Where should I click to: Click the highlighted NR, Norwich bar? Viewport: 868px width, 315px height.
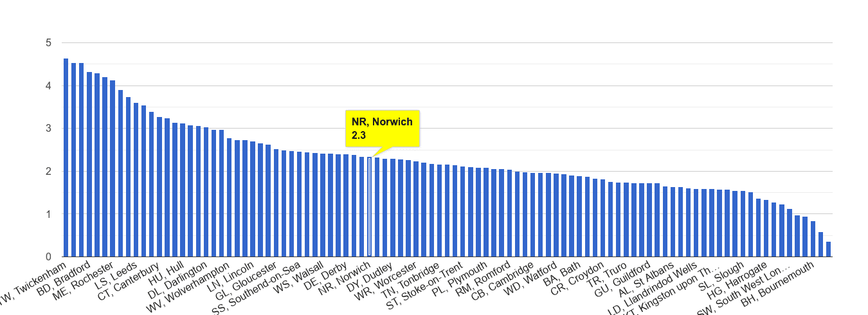369,207
